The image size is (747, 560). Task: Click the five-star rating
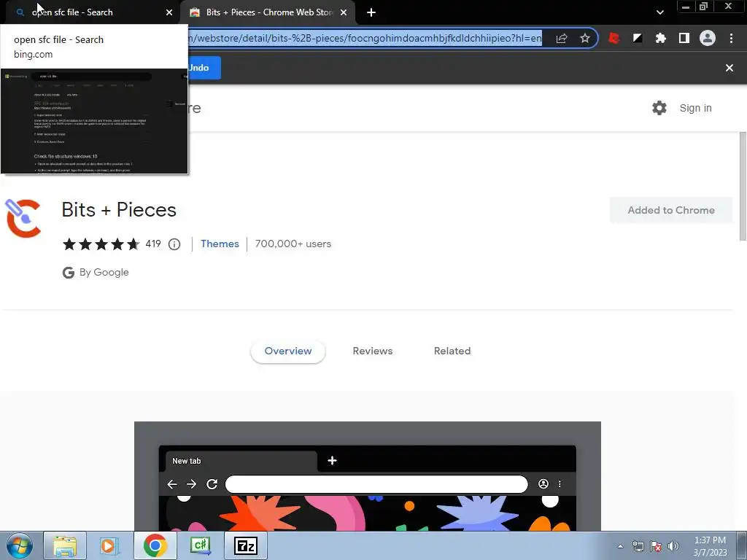101,244
